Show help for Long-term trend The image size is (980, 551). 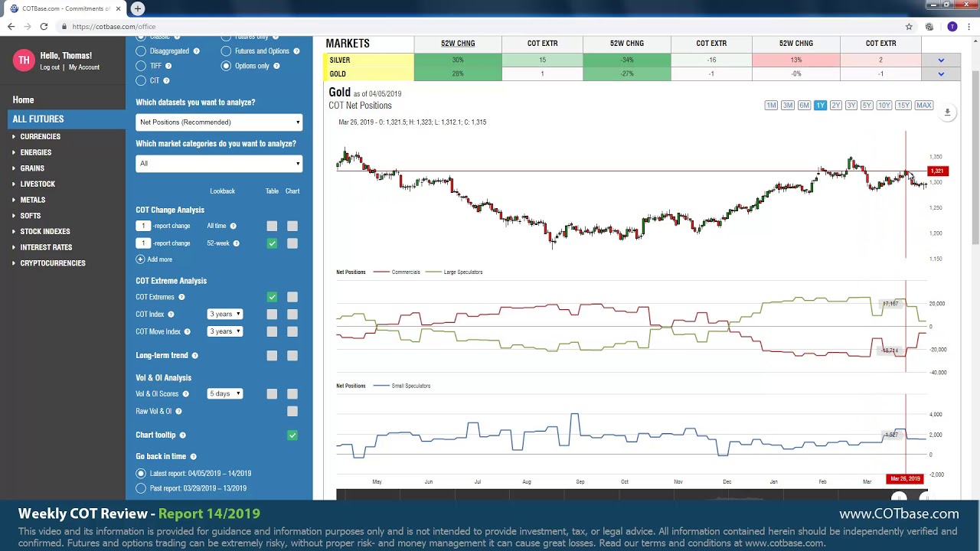[194, 356]
